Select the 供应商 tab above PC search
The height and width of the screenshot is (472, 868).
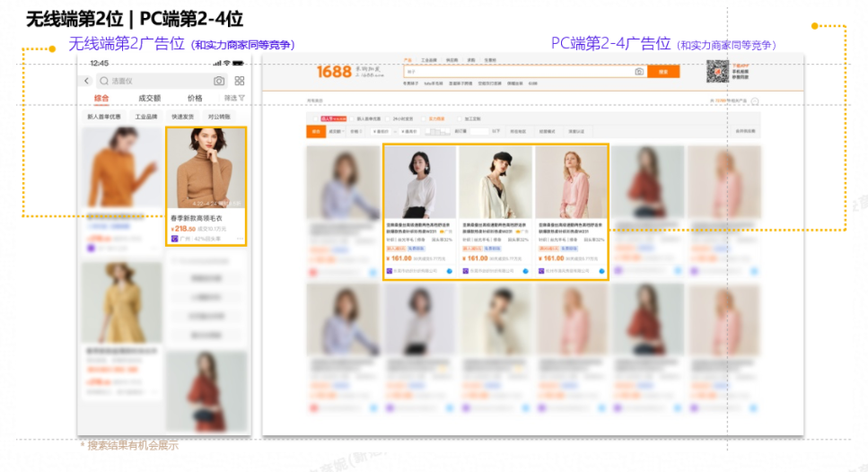[x=452, y=60]
